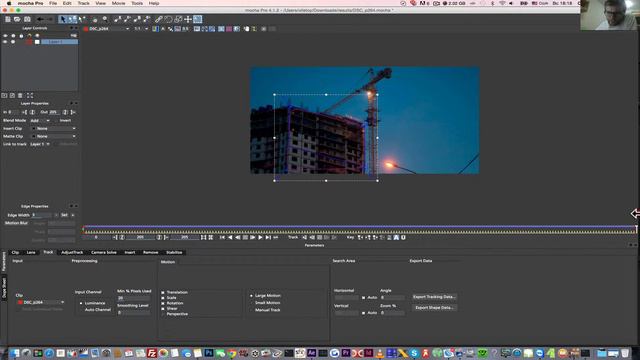
Task: Open the Input Clip dropdown in Track tab
Action: [40, 302]
